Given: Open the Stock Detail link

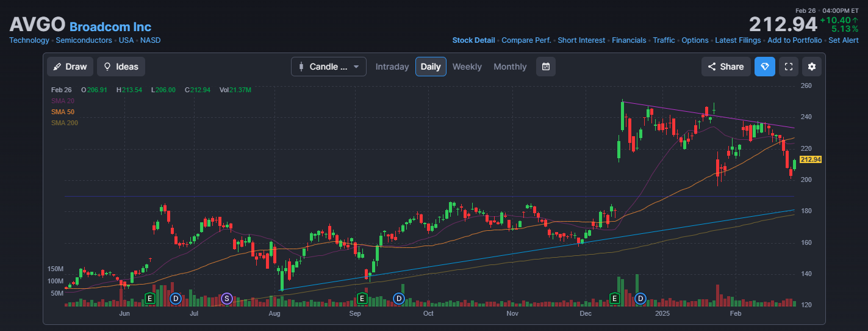Looking at the screenshot, I should [x=473, y=40].
